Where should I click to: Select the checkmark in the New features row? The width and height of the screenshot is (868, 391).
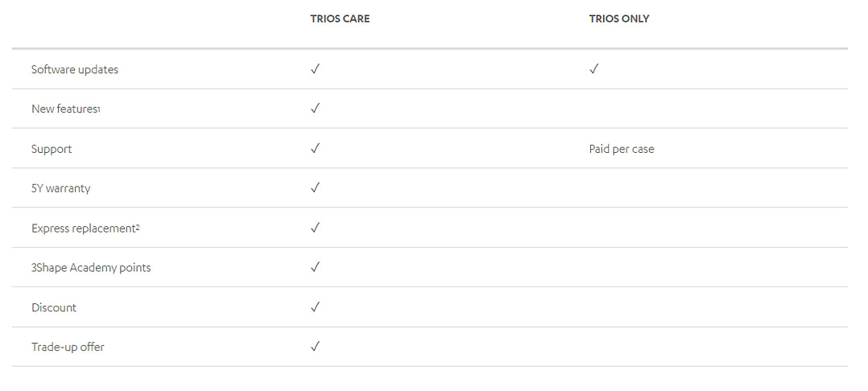coord(315,109)
